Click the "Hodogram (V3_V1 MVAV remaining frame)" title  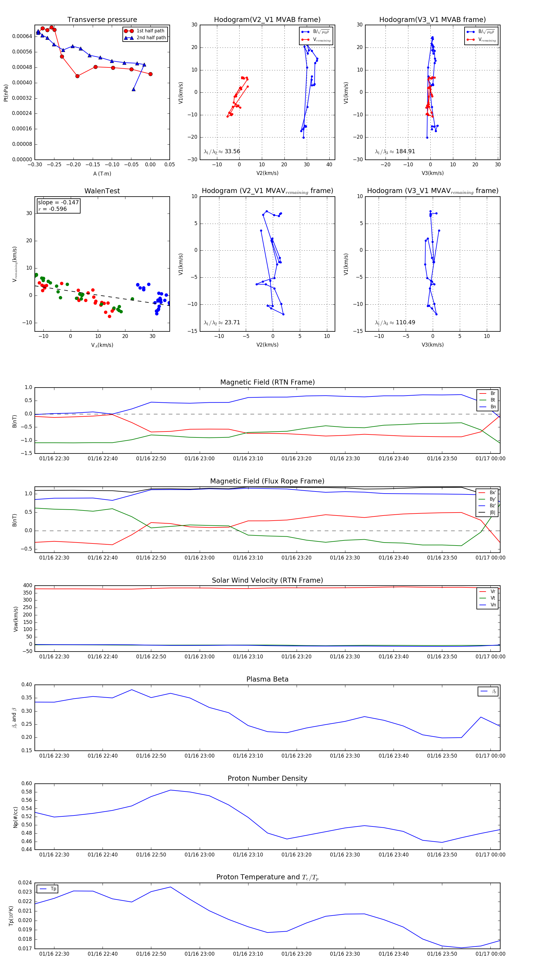[432, 191]
